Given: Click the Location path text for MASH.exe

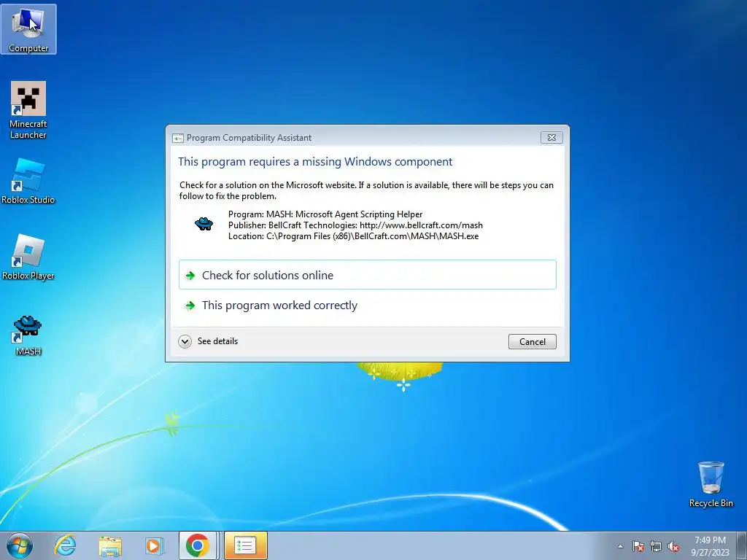Looking at the screenshot, I should tap(354, 236).
